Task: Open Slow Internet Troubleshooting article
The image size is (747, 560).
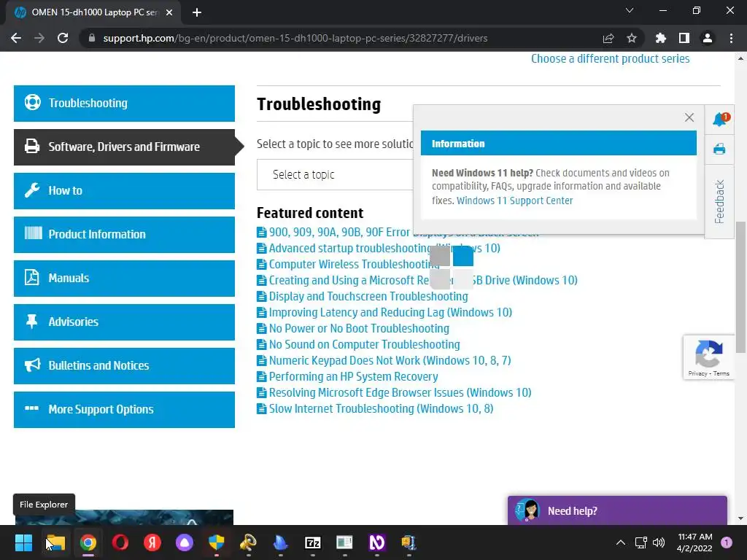Action: (381, 408)
